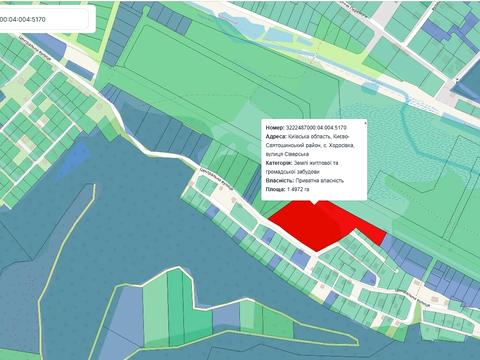This screenshot has height=360, width=480.
Task: Click the Адреса address text in popup
Action: (310, 145)
